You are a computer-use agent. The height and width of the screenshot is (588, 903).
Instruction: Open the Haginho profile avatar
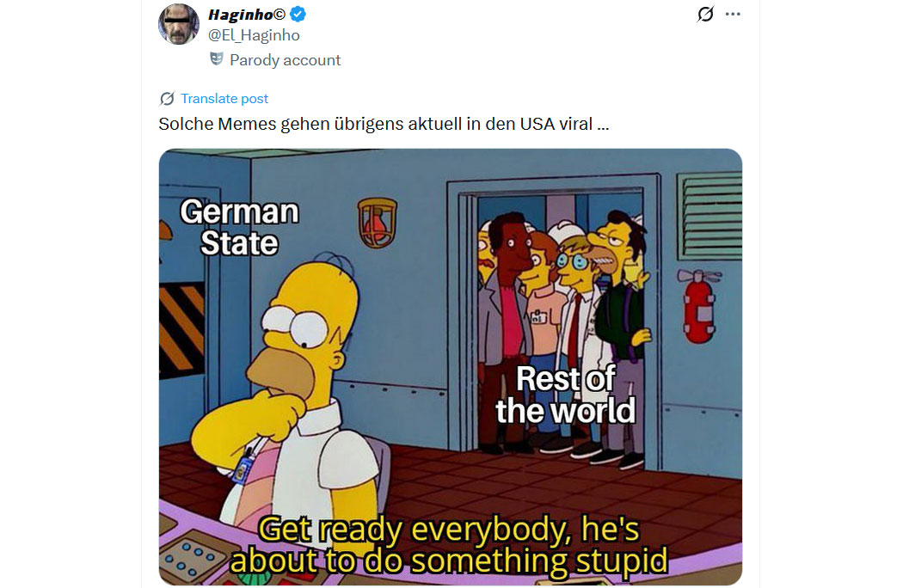pos(179,23)
